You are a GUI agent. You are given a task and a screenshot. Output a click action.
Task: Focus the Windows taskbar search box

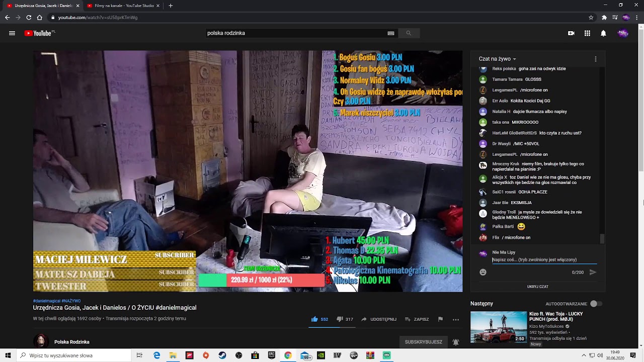[x=74, y=355]
